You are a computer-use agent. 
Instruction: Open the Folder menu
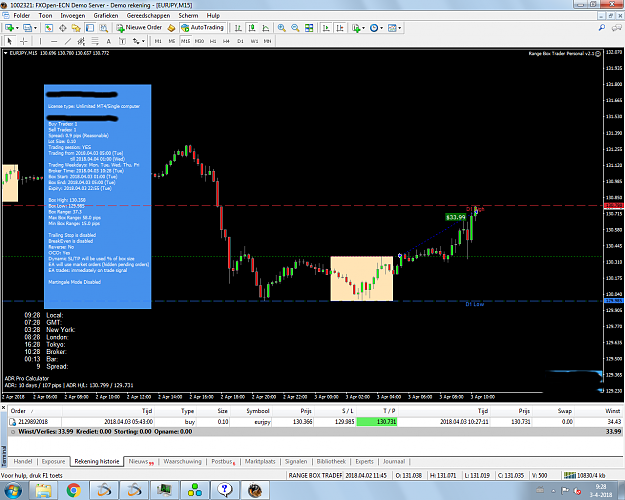click(x=22, y=16)
